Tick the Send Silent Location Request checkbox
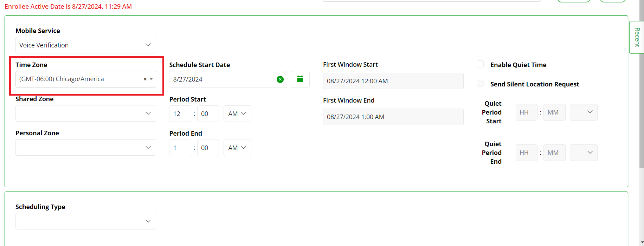The height and width of the screenshot is (246, 644). click(x=480, y=83)
